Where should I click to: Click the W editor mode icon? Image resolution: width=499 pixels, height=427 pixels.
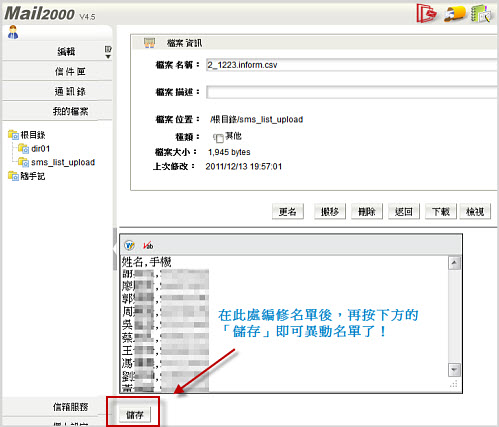coord(129,246)
